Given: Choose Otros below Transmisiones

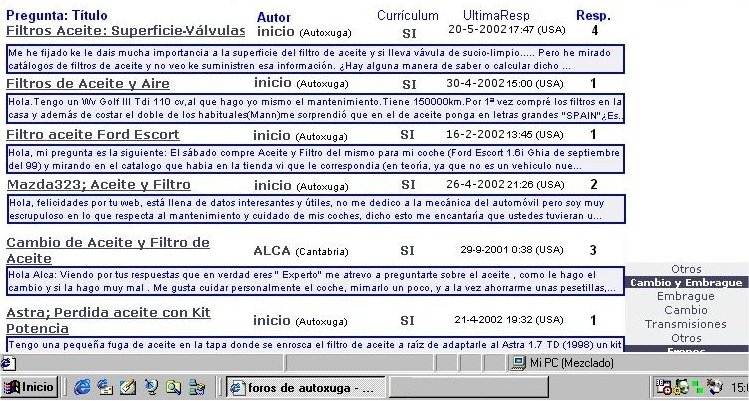Looking at the screenshot, I should (686, 338).
